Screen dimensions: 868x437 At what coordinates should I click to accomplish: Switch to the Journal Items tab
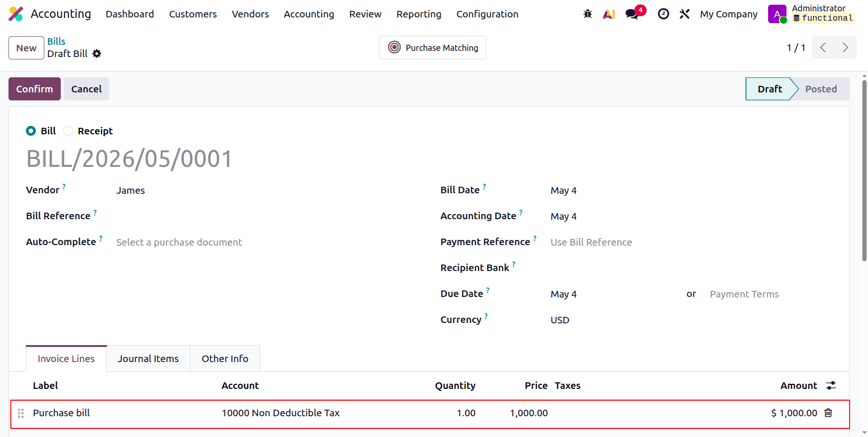[148, 359]
